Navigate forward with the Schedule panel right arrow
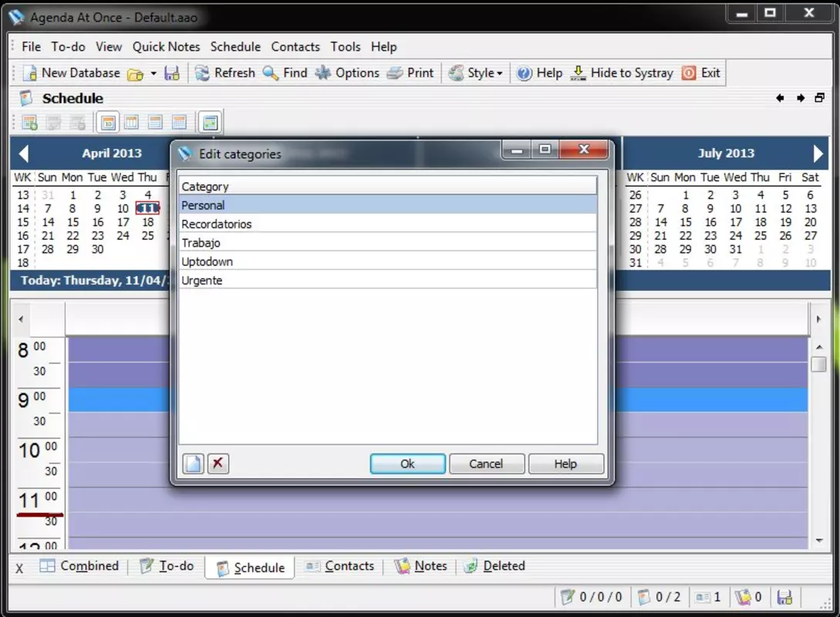This screenshot has width=840, height=617. [801, 98]
